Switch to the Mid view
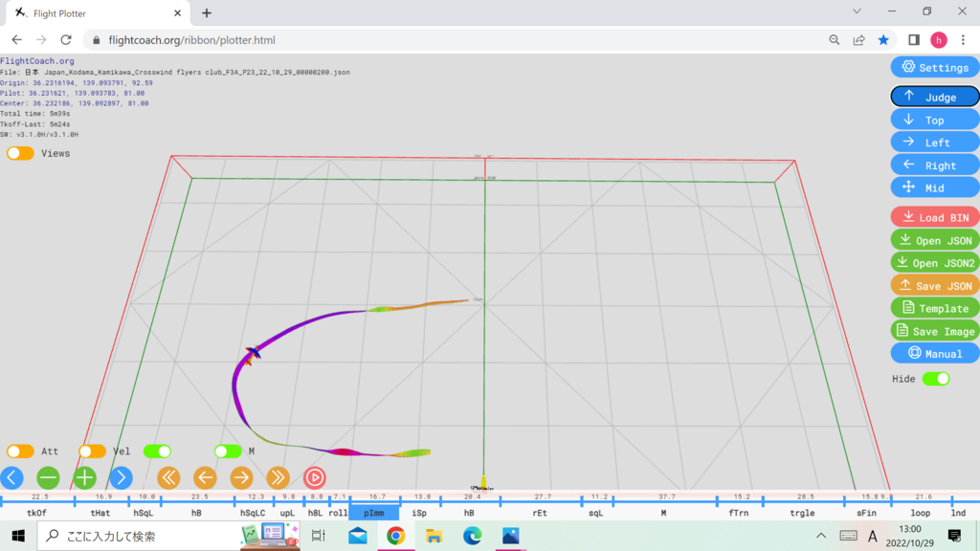The image size is (980, 551). point(935,187)
